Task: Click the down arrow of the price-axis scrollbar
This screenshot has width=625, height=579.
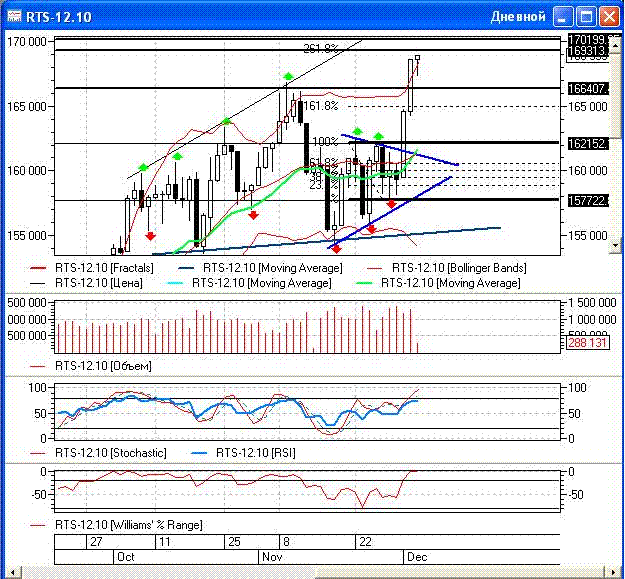Action: tap(616, 245)
